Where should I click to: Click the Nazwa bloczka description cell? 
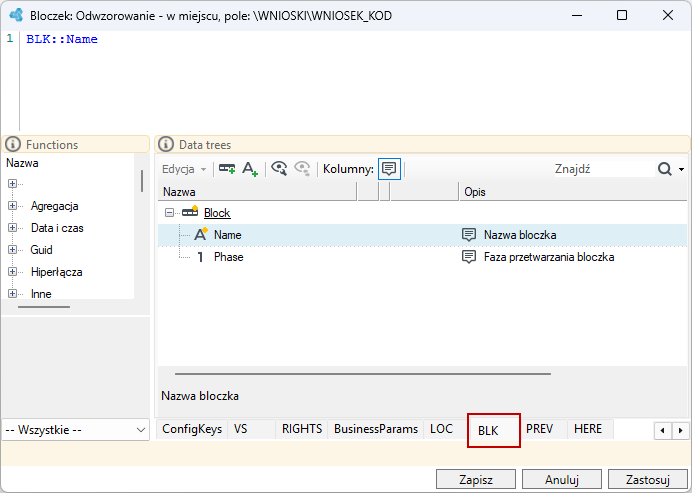520,235
